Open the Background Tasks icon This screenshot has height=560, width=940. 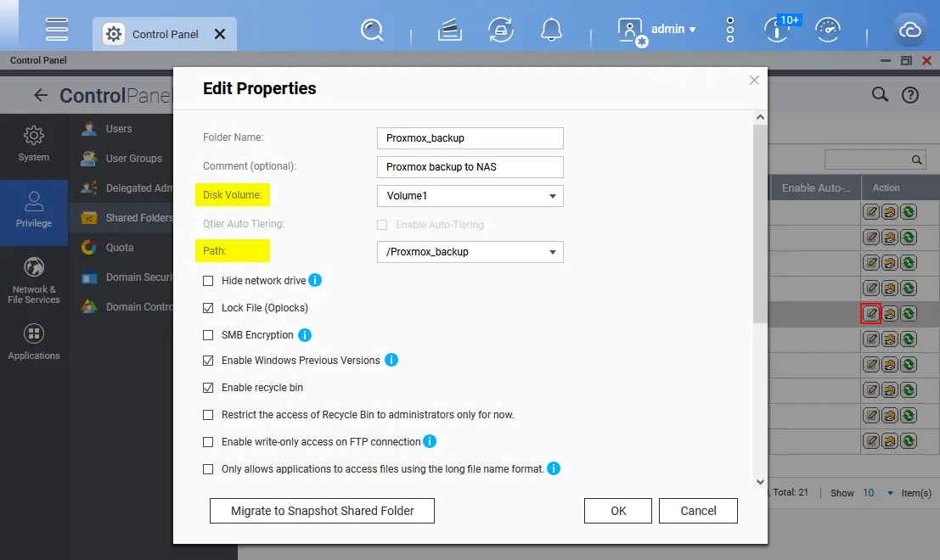[449, 30]
